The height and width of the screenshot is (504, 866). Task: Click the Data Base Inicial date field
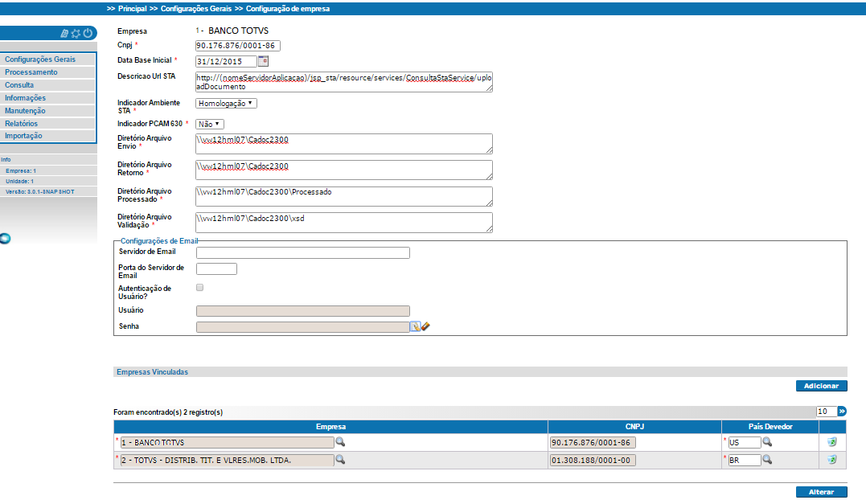[227, 61]
